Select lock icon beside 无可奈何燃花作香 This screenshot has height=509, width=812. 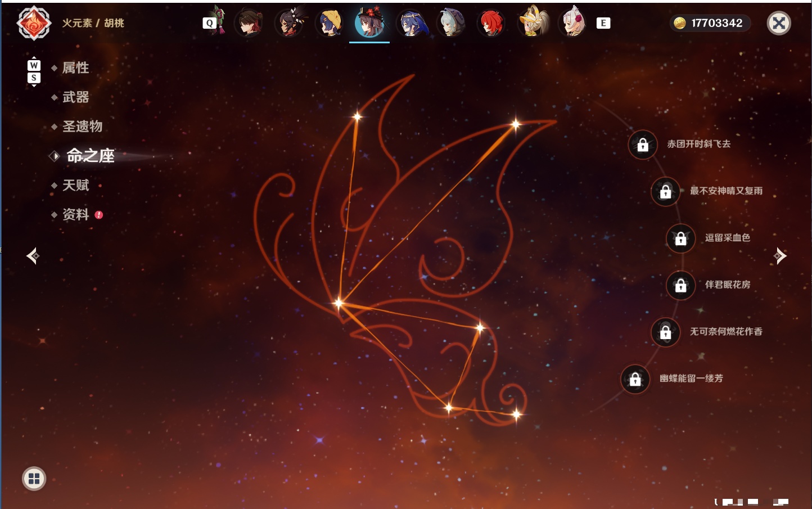665,332
